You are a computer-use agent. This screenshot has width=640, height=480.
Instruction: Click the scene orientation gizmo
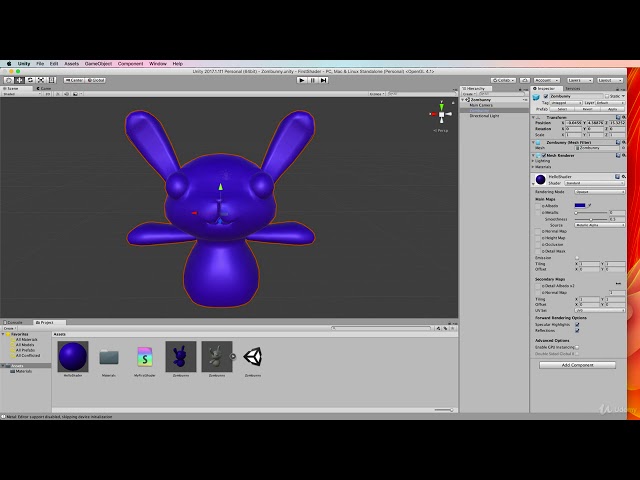[x=441, y=115]
